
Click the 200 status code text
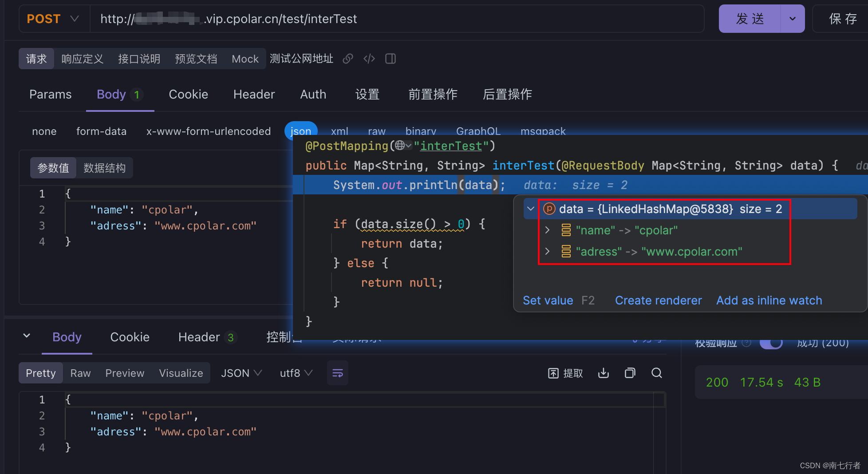pyautogui.click(x=717, y=383)
